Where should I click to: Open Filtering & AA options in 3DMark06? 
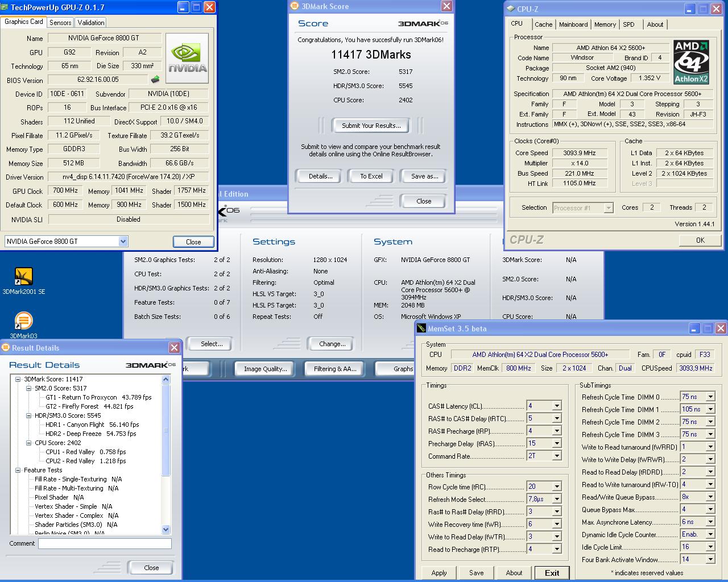(334, 369)
